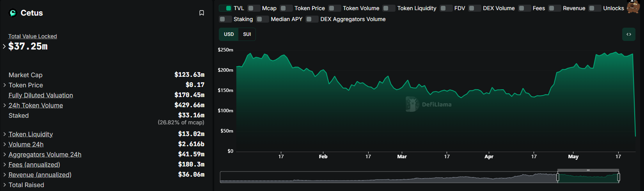The height and width of the screenshot is (191, 644).
Task: Click the DefiLlama watermark on chart
Action: tap(429, 104)
